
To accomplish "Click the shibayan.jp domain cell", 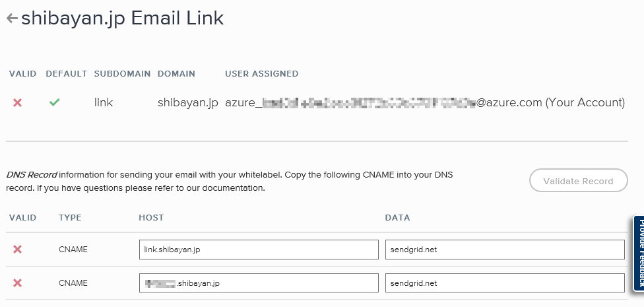I will click(x=187, y=103).
